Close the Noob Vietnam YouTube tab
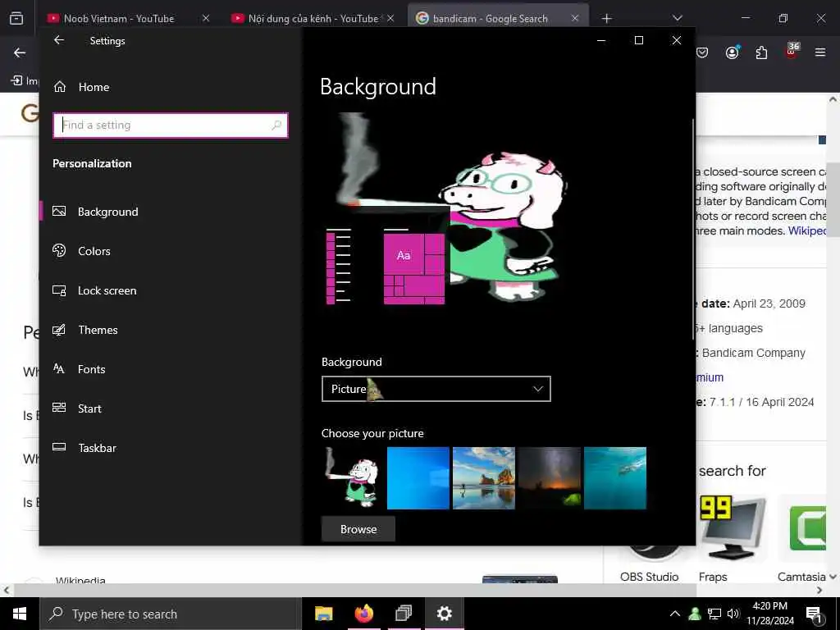 point(206,18)
